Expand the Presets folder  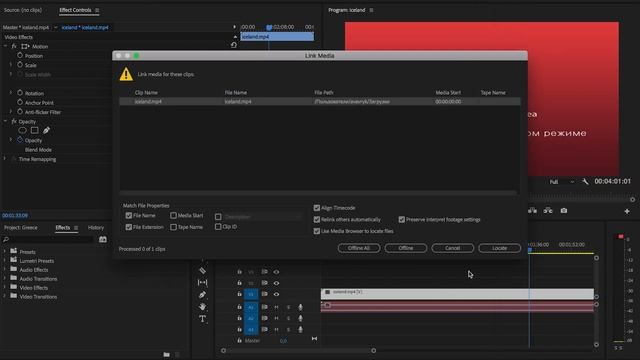(5, 252)
